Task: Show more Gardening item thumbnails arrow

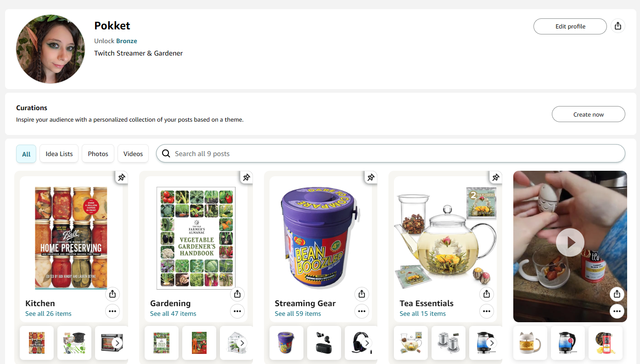Action: [242, 343]
